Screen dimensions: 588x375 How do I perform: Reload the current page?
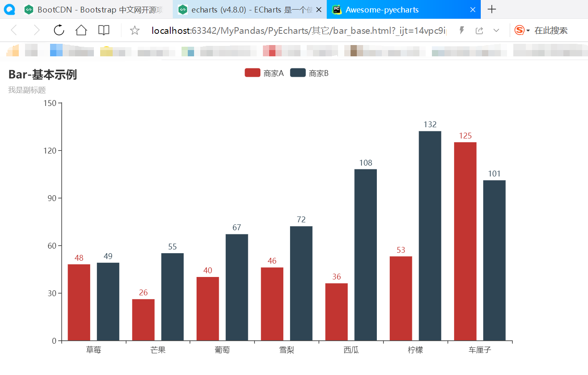click(x=58, y=30)
